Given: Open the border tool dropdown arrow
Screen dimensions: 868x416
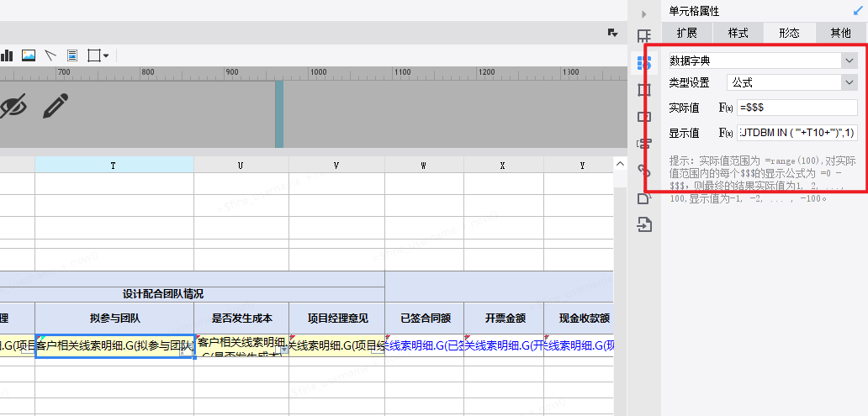Looking at the screenshot, I should click(106, 56).
